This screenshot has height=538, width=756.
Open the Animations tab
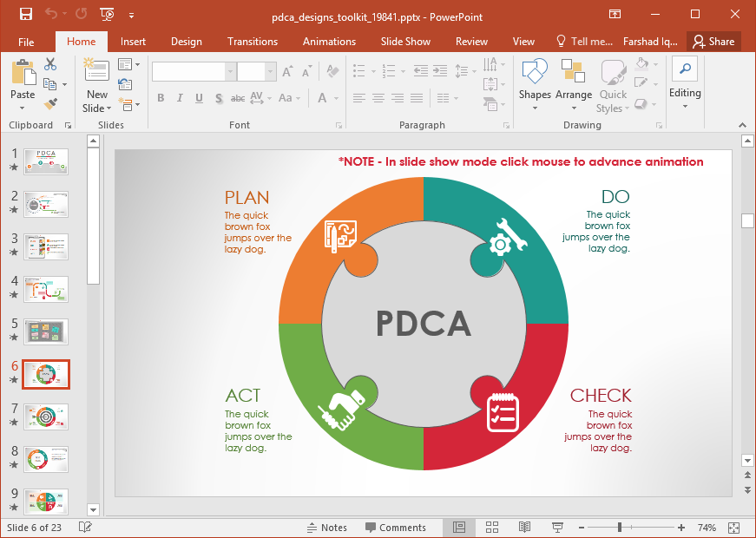click(x=329, y=42)
